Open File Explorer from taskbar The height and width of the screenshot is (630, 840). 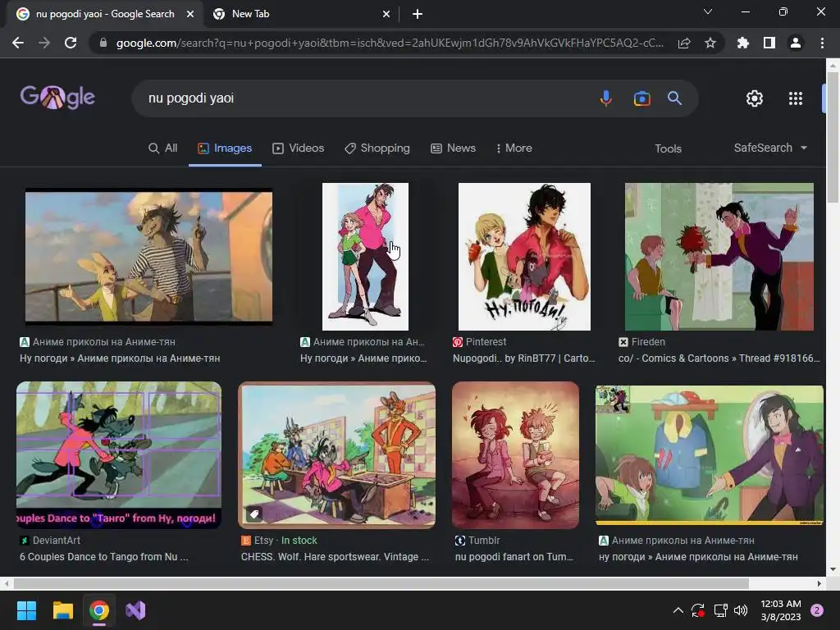coord(62,610)
